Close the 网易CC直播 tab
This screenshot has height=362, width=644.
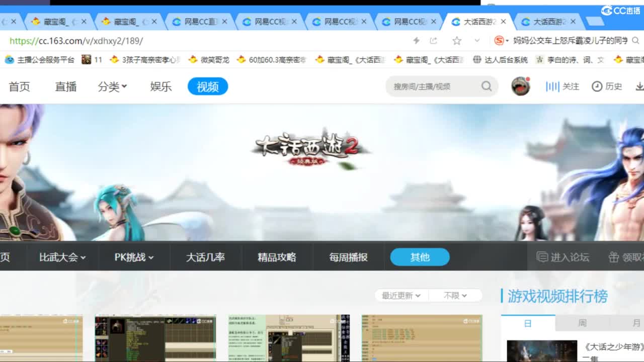(224, 22)
